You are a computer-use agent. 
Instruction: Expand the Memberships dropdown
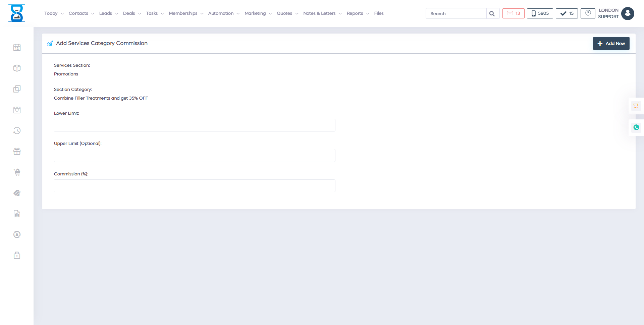(183, 13)
